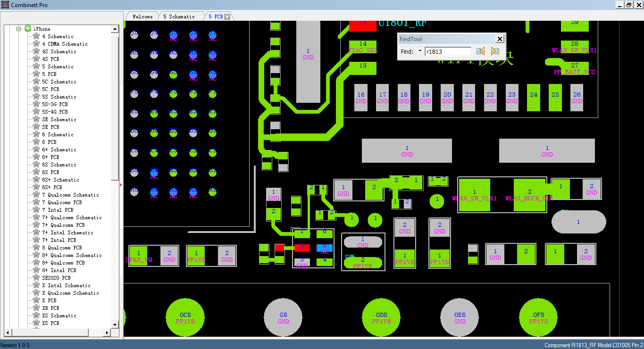Switch to the 5 Schematic tab
This screenshot has height=349, width=644.
[179, 17]
